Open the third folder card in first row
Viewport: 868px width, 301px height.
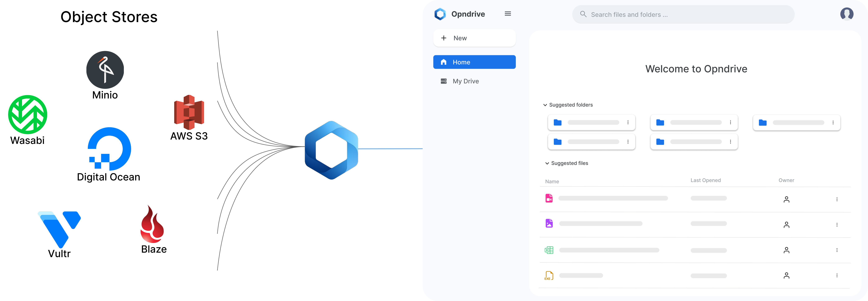[x=796, y=122]
